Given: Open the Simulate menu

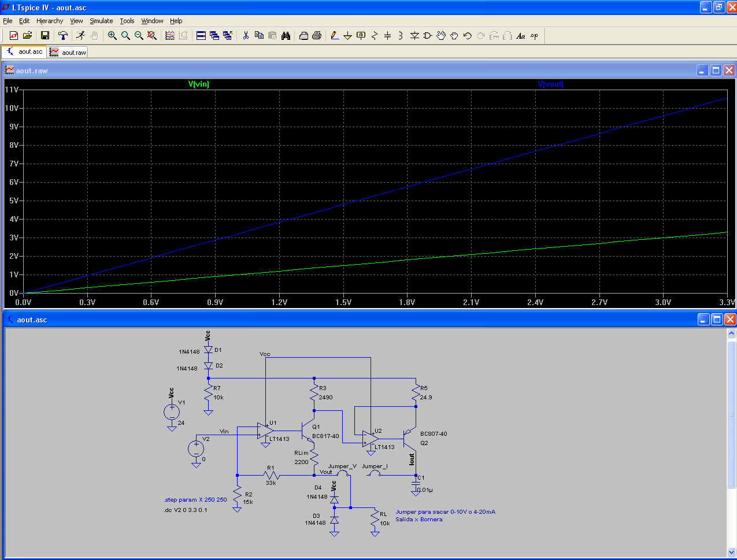Looking at the screenshot, I should 101,21.
